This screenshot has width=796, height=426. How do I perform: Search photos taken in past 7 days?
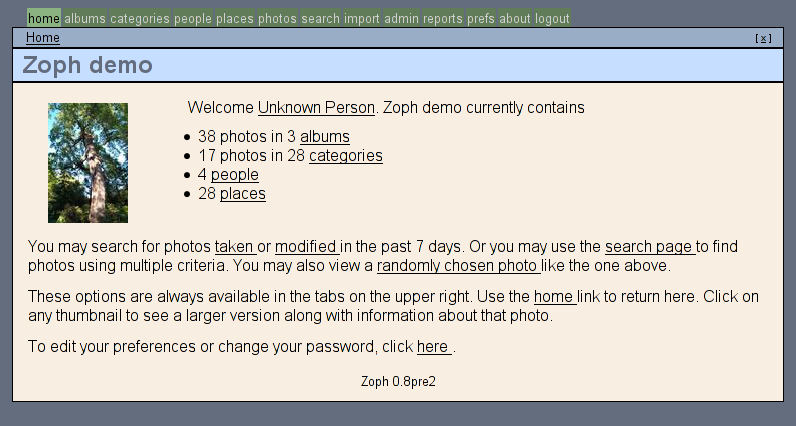coord(236,247)
